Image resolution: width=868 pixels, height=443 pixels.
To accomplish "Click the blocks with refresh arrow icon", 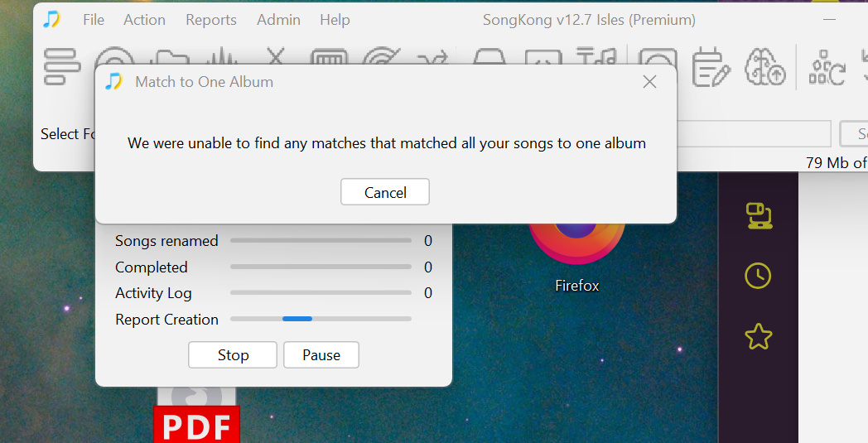I will pos(827,68).
